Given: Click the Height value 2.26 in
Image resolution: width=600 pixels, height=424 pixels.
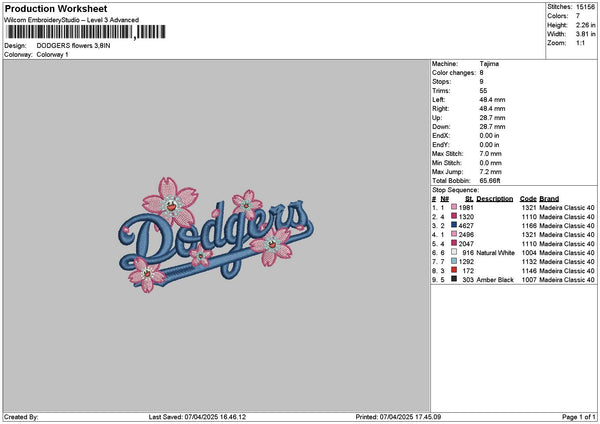Looking at the screenshot, I should coord(585,25).
